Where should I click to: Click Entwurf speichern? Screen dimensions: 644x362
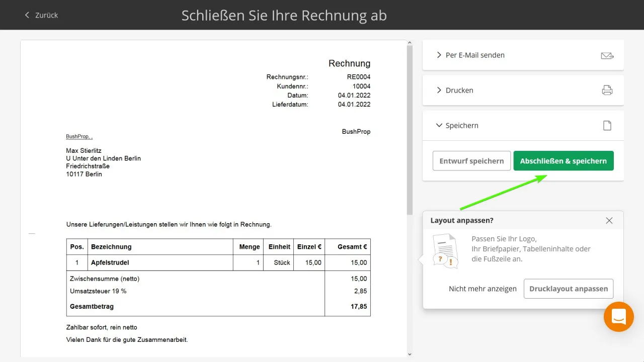tap(471, 160)
